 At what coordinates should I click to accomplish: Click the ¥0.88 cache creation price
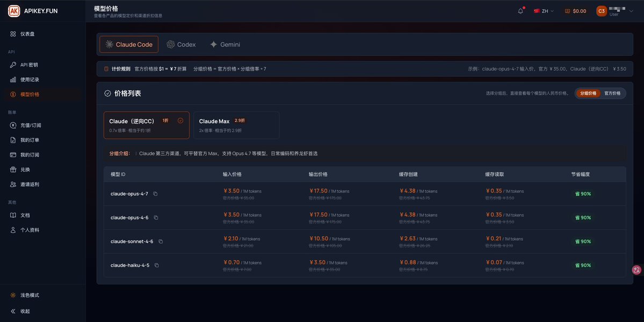click(x=408, y=262)
